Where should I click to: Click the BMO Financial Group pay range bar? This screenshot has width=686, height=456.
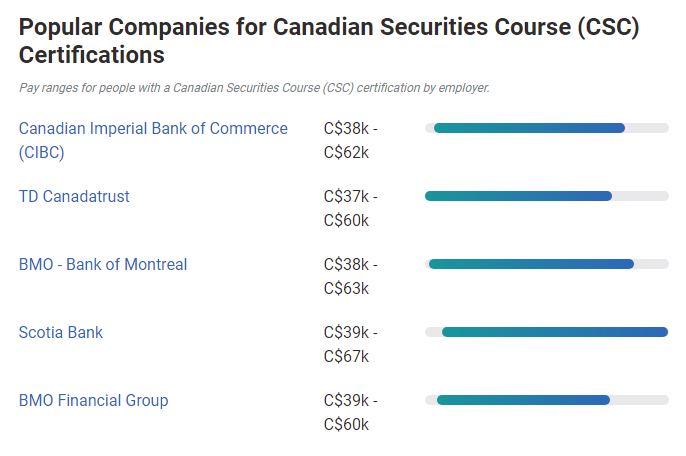coord(547,400)
